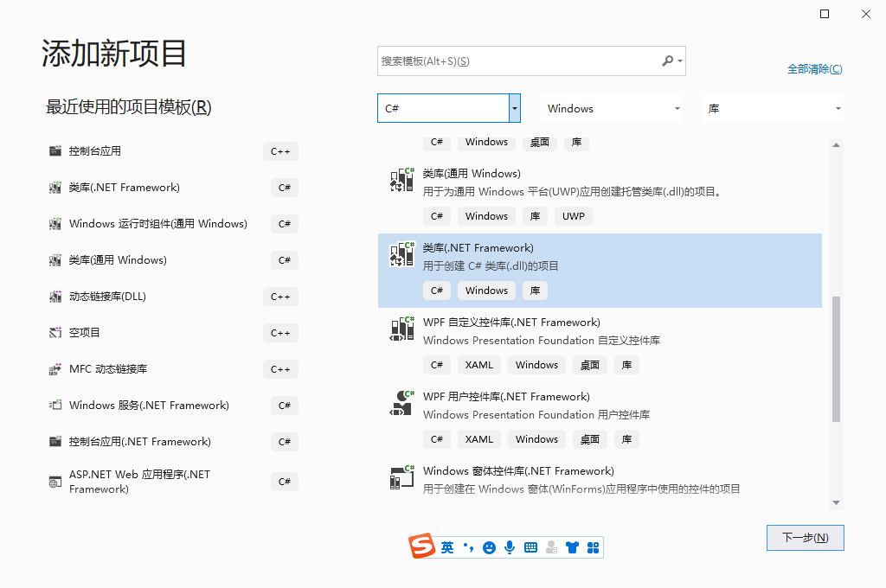Click the search magnifier icon

pyautogui.click(x=667, y=61)
